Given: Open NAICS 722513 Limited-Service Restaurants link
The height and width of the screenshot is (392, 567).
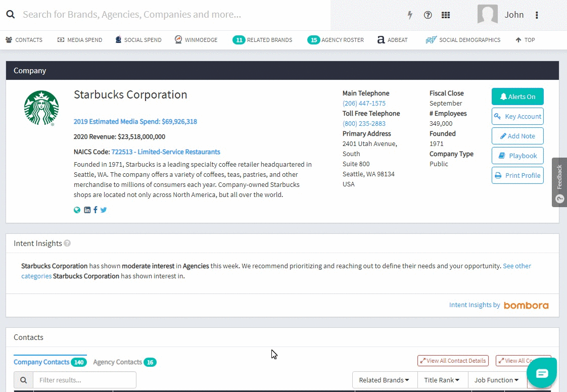Looking at the screenshot, I should [166, 152].
